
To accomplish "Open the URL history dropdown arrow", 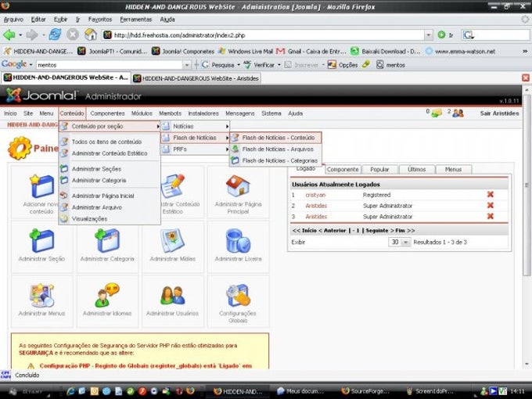I will 429,35.
